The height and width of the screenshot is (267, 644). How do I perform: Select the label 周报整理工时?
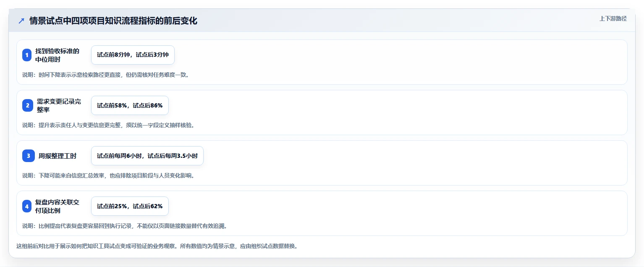[x=58, y=156]
